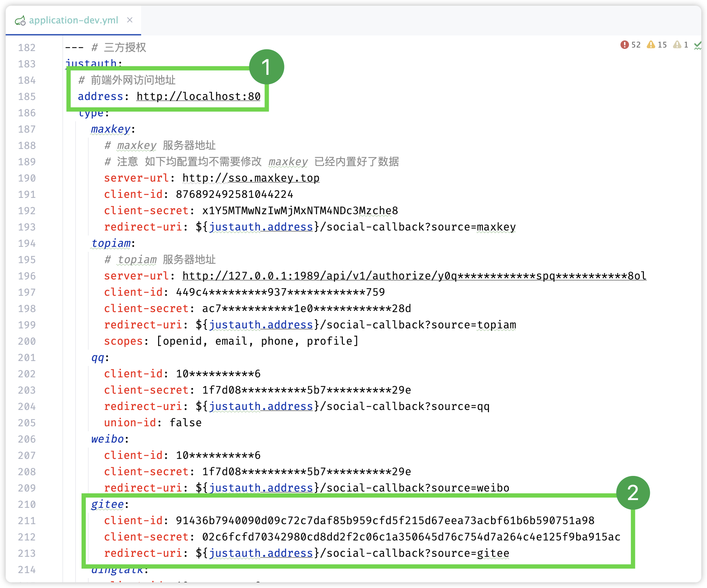This screenshot has height=588, width=707.
Task: Click the scopes list [openid, email, phone, profile]
Action: pyautogui.click(x=258, y=341)
